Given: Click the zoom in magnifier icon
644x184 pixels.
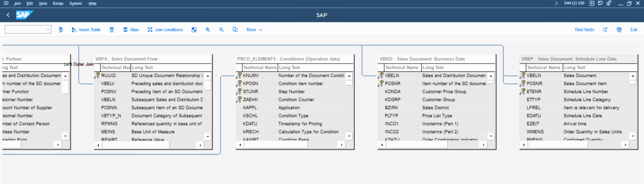Looking at the screenshot, I should point(208,30).
